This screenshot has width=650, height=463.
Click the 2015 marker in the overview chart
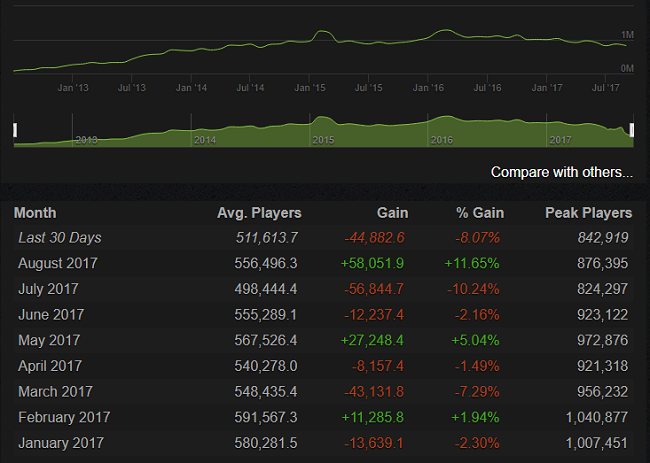tap(323, 140)
